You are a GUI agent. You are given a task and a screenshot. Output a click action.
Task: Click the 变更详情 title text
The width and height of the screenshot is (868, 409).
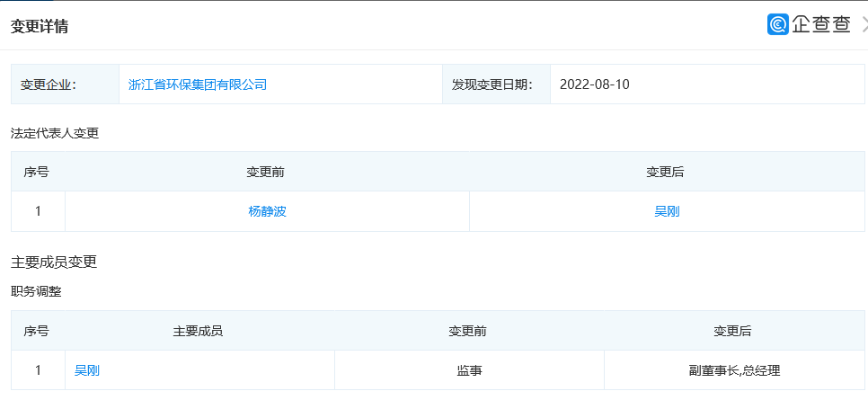click(x=40, y=26)
